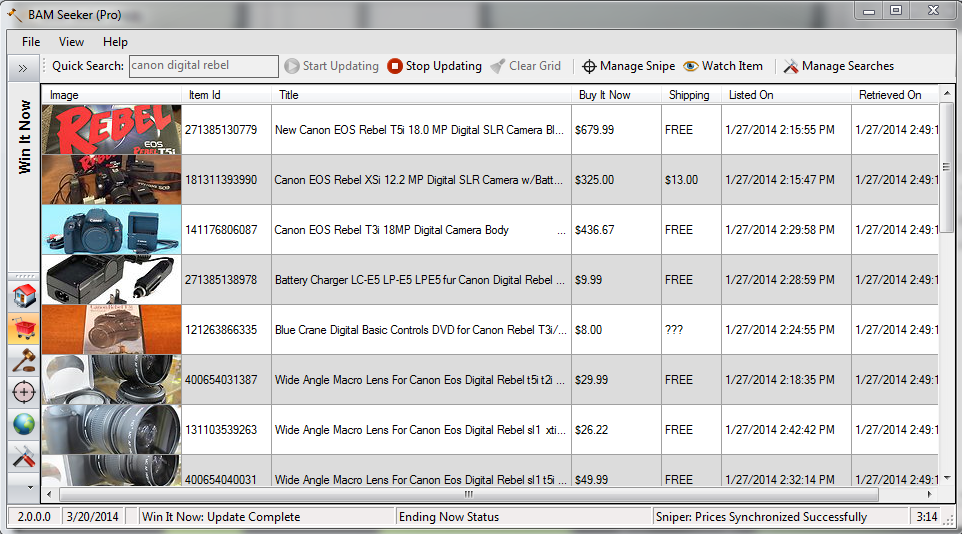
Task: Select item id 121263866335
Action: 221,330
